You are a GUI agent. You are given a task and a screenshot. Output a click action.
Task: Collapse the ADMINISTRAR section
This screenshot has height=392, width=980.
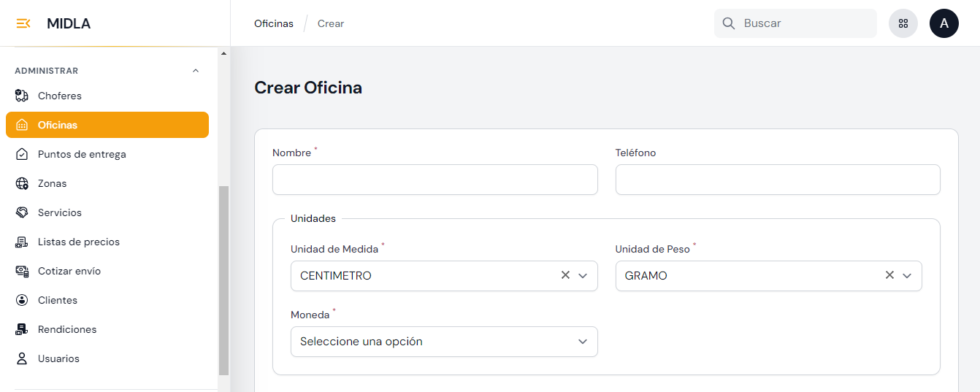point(195,71)
